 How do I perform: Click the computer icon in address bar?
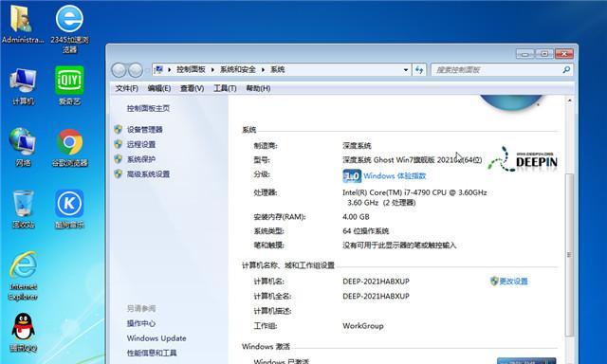158,69
